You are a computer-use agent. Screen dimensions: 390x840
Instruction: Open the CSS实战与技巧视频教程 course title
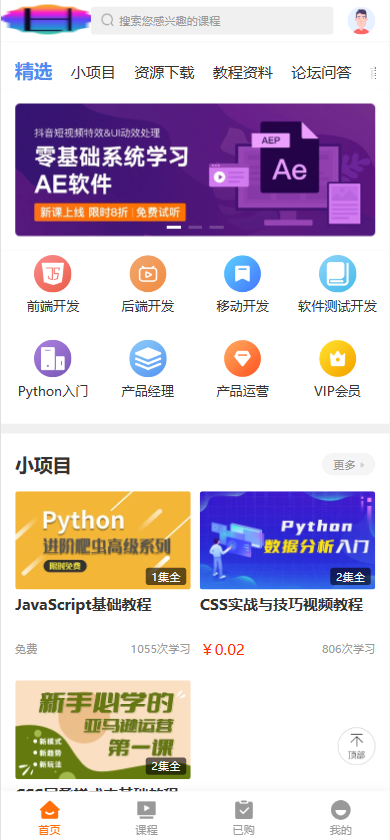click(x=281, y=605)
